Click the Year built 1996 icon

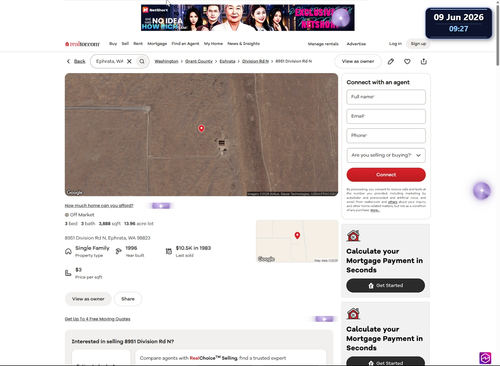[118, 251]
